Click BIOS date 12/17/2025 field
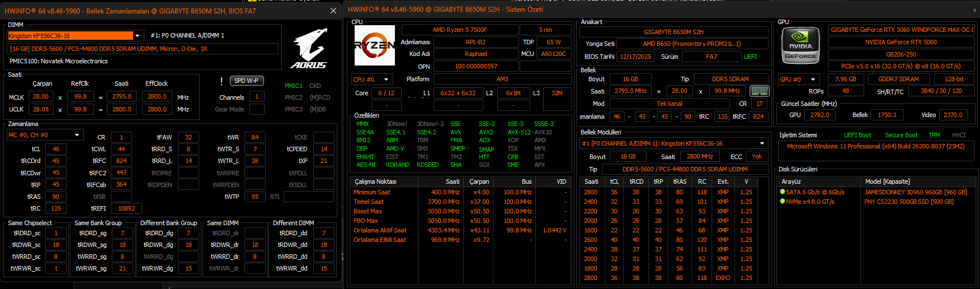The width and height of the screenshot is (980, 289). pyautogui.click(x=635, y=57)
